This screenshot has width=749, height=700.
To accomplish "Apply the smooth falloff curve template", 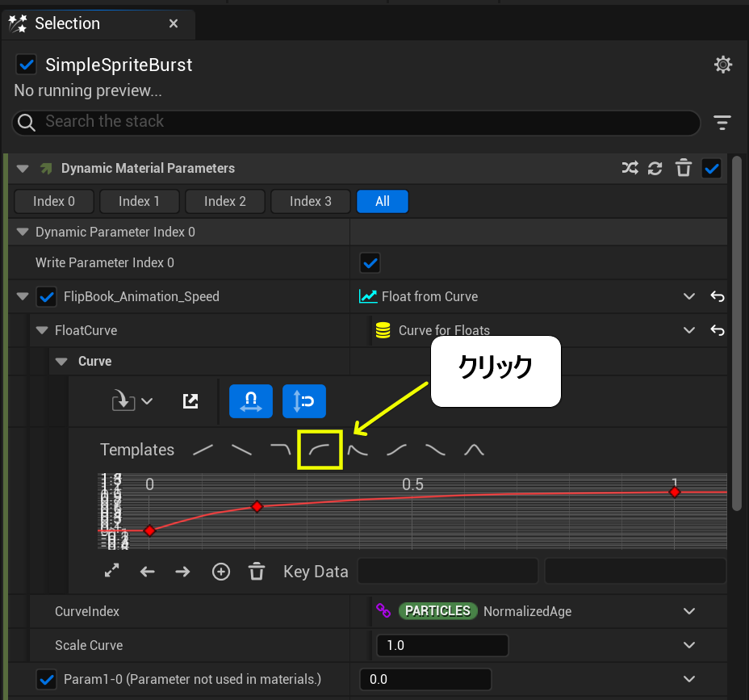I will [x=435, y=450].
